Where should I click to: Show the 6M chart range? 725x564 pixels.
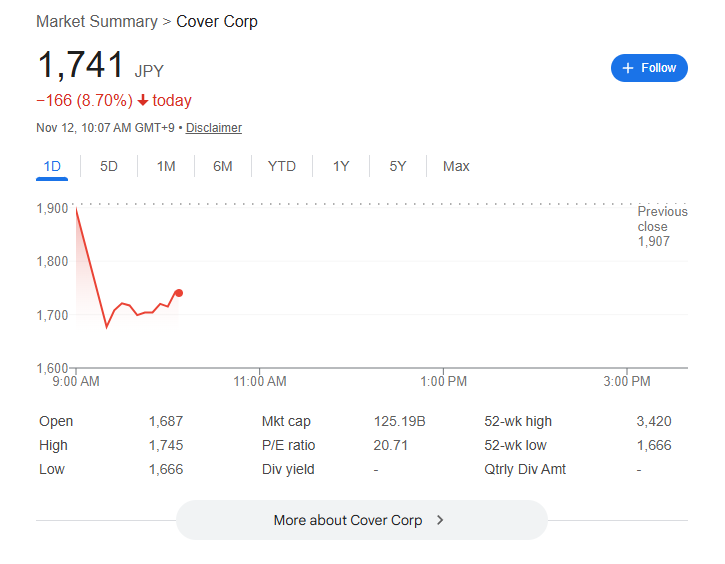point(222,166)
